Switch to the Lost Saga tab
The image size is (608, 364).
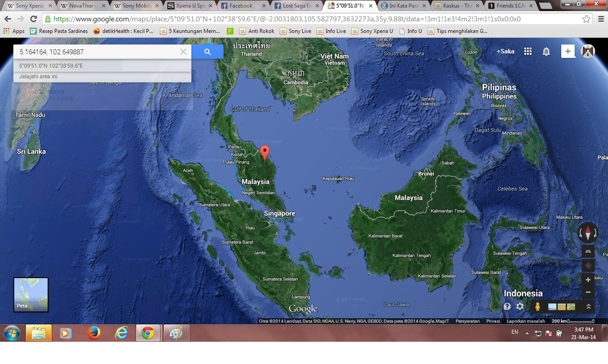[x=296, y=6]
